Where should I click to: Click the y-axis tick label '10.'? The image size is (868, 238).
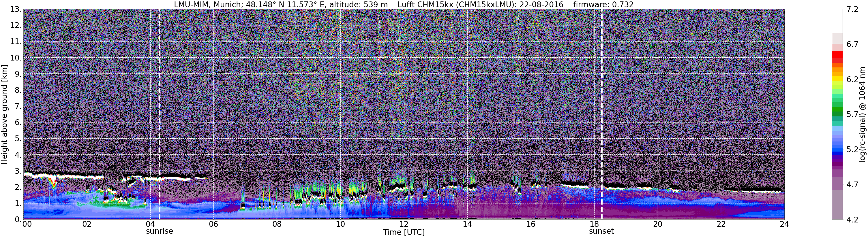(x=16, y=58)
